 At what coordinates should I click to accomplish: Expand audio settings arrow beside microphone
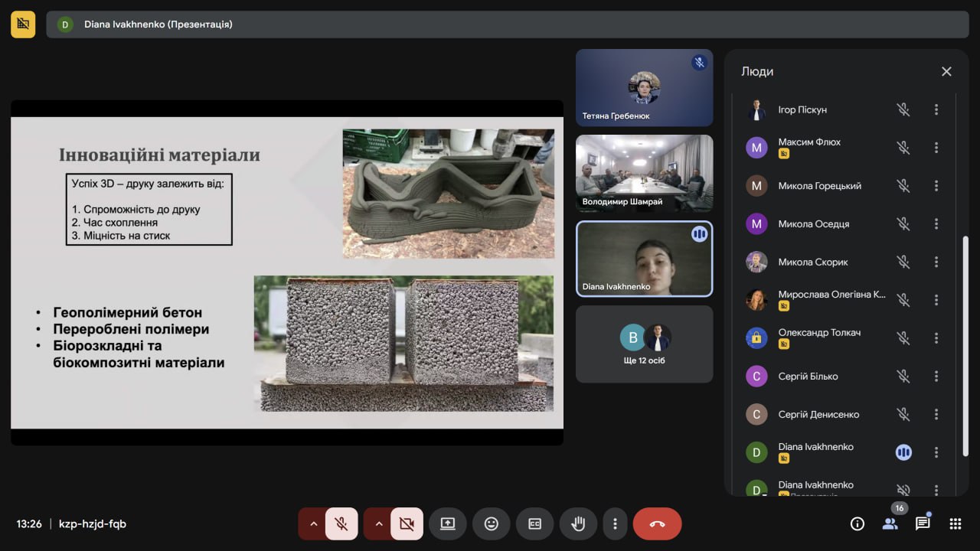pyautogui.click(x=313, y=524)
